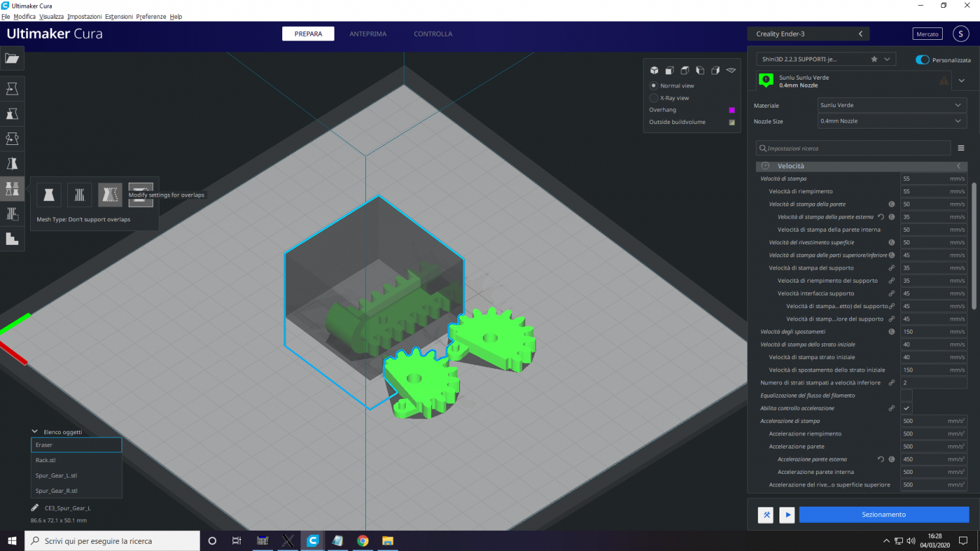980x551 pixels.
Task: Open the Support Blocker tool
Action: (12, 213)
